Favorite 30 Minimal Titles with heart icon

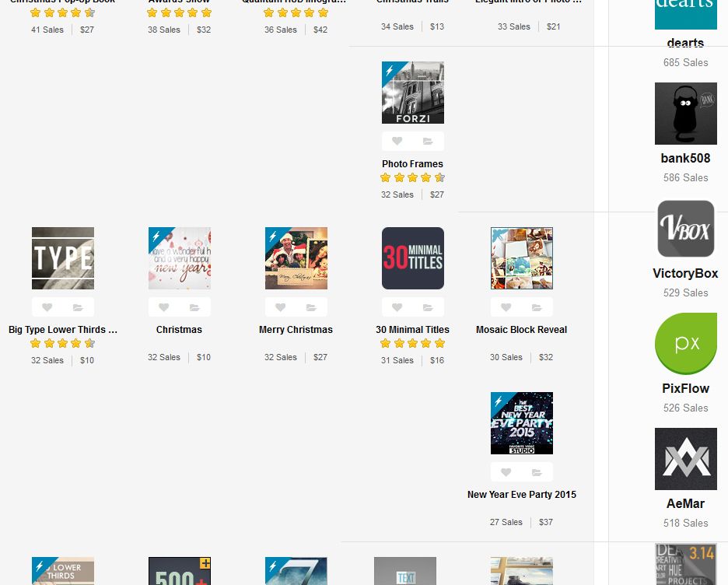coord(397,307)
